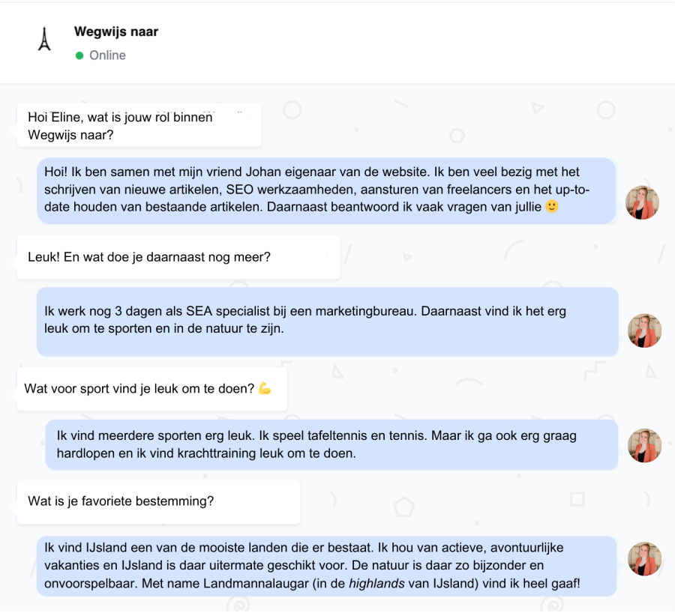This screenshot has height=616, width=675.
Task: Click the Eiffel Tower logo icon
Action: (44, 39)
